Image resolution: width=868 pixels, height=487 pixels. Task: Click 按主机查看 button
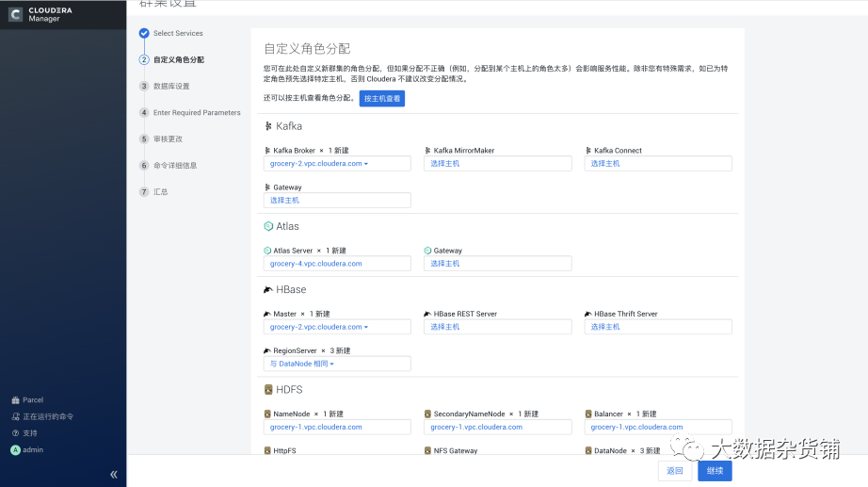tap(382, 99)
